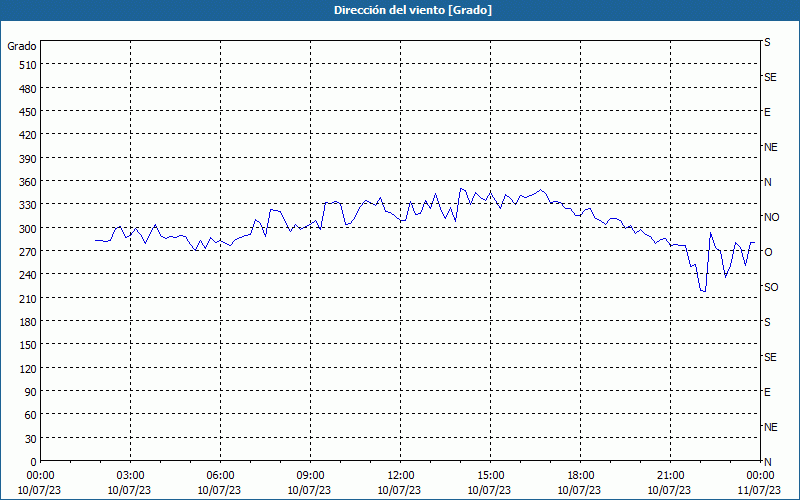Select the 09:00 x-axis label

point(310,476)
